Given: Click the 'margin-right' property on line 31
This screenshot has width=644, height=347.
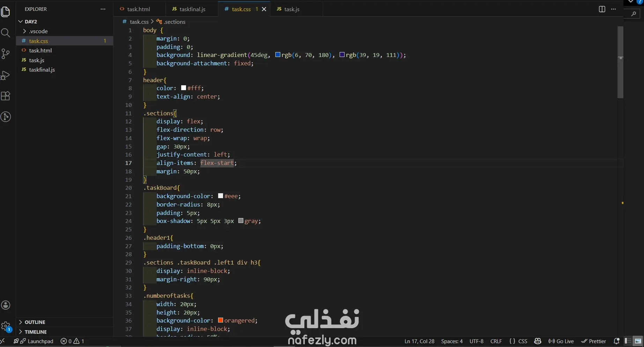Looking at the screenshot, I should [x=177, y=279].
